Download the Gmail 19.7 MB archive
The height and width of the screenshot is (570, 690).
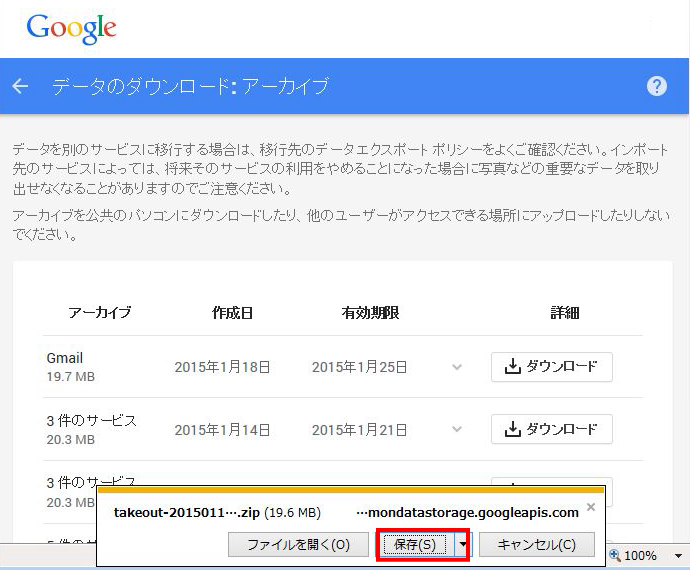(551, 367)
